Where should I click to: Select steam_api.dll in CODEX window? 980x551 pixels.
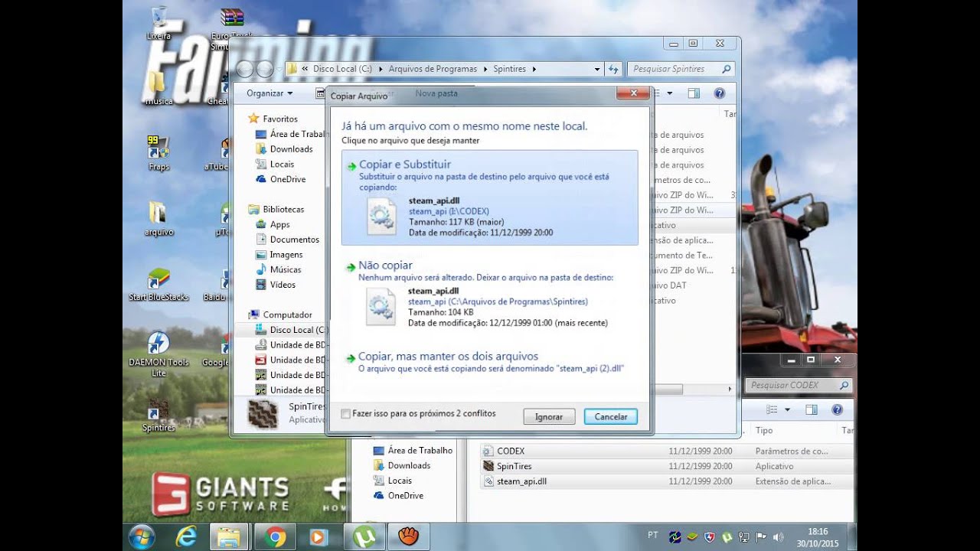(521, 481)
